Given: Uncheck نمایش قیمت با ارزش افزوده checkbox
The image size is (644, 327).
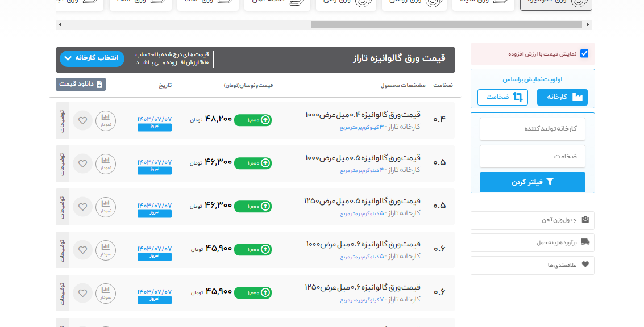Looking at the screenshot, I should [x=584, y=54].
